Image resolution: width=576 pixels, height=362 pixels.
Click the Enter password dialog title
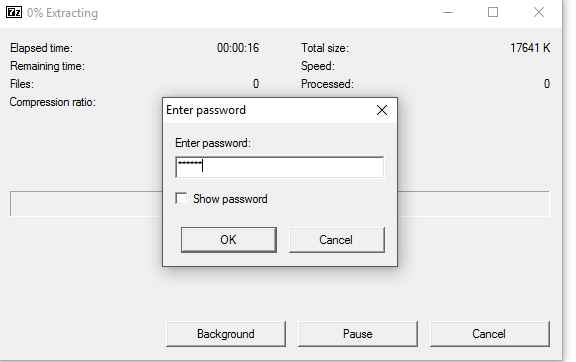coord(206,110)
